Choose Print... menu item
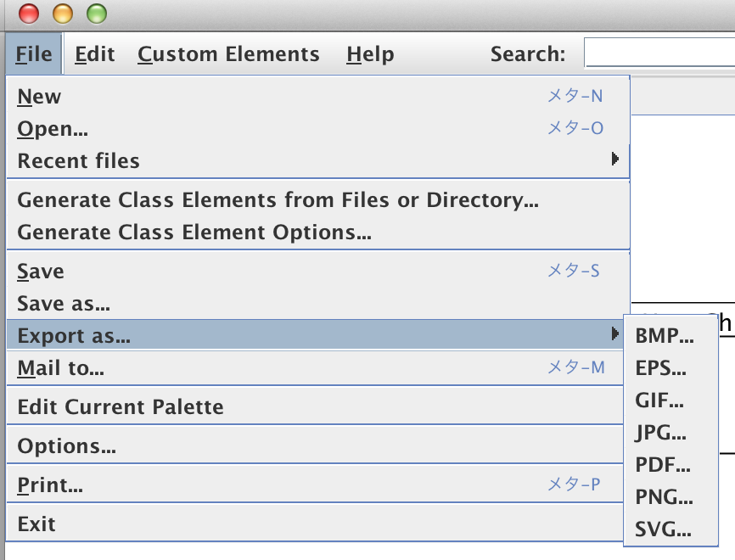 tap(315, 485)
